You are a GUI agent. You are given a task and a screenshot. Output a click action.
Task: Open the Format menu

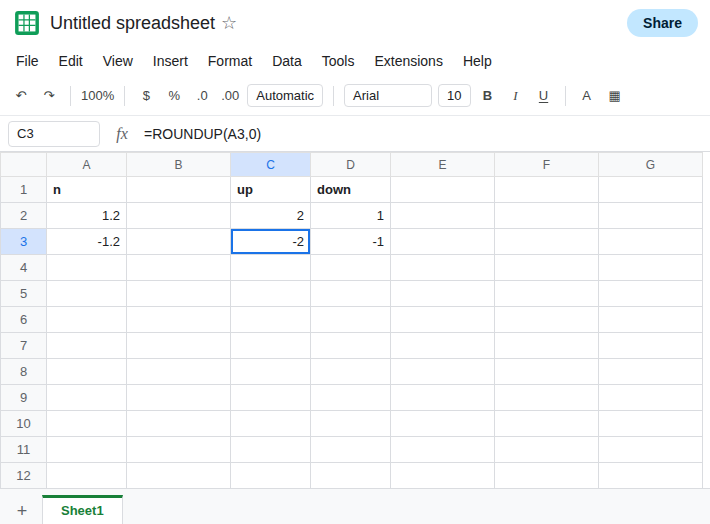[x=230, y=61]
